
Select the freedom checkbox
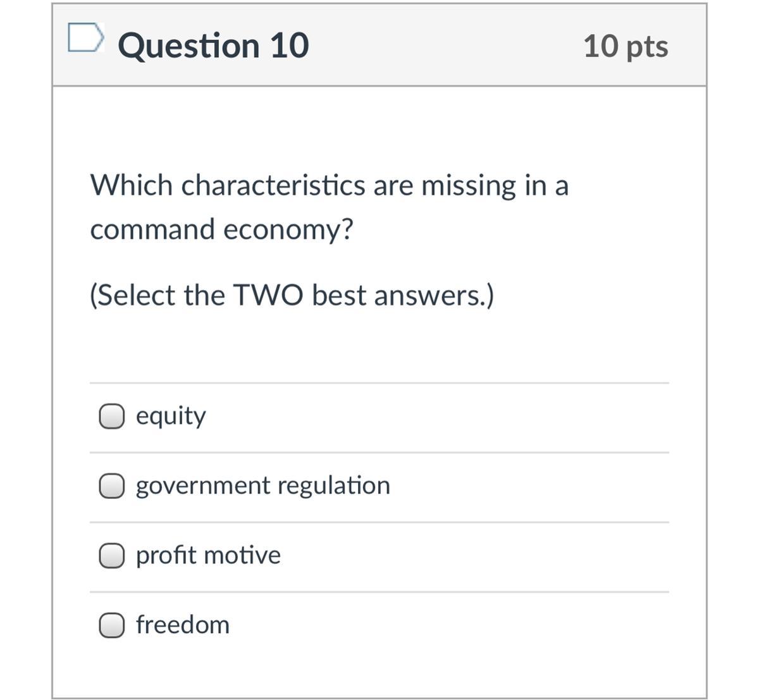tap(111, 625)
